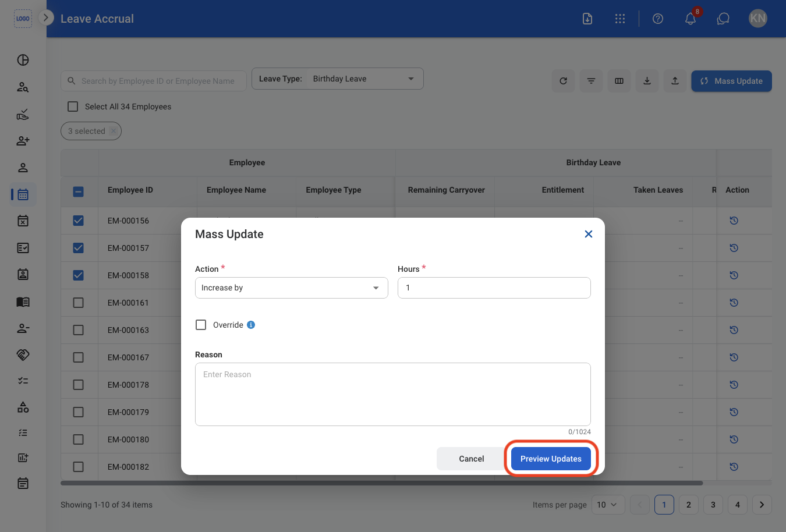786x532 pixels.
Task: Click the refresh table icon
Action: pyautogui.click(x=563, y=81)
